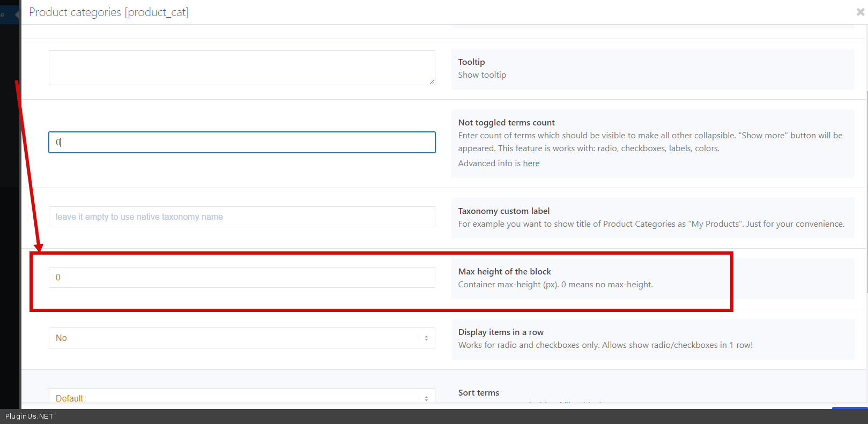This screenshot has width=868, height=424.
Task: Click the tooltip textarea resize handle
Action: 432,81
